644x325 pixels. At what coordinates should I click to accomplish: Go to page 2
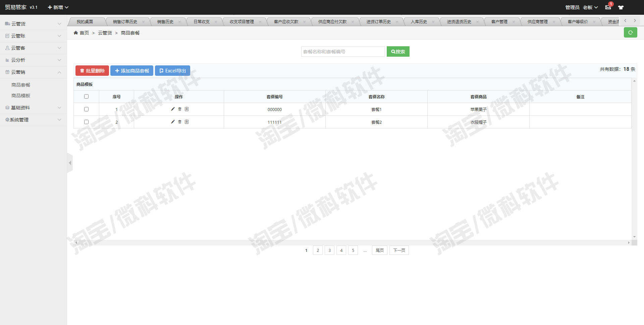click(x=318, y=250)
